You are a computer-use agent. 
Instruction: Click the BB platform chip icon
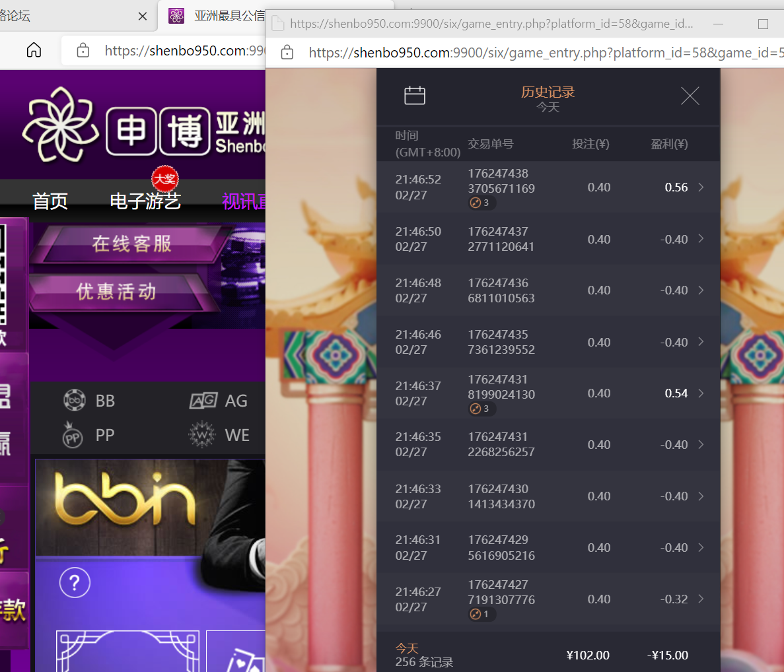[x=74, y=401]
